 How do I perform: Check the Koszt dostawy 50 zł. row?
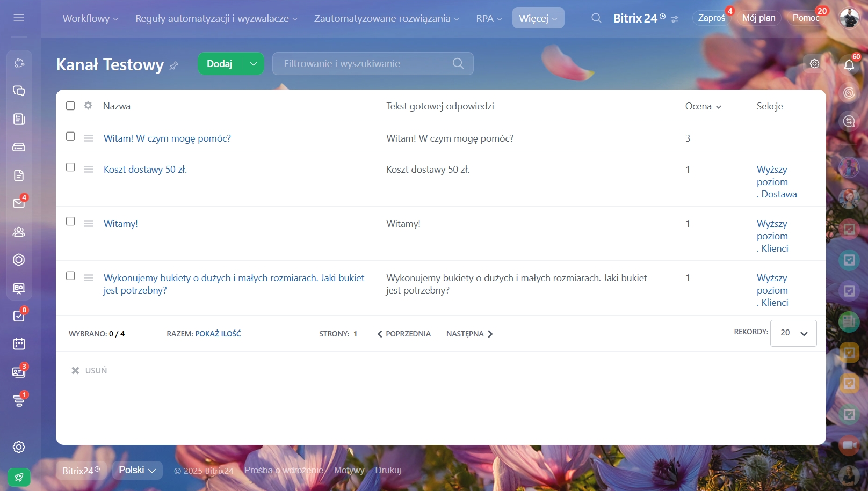tap(70, 167)
